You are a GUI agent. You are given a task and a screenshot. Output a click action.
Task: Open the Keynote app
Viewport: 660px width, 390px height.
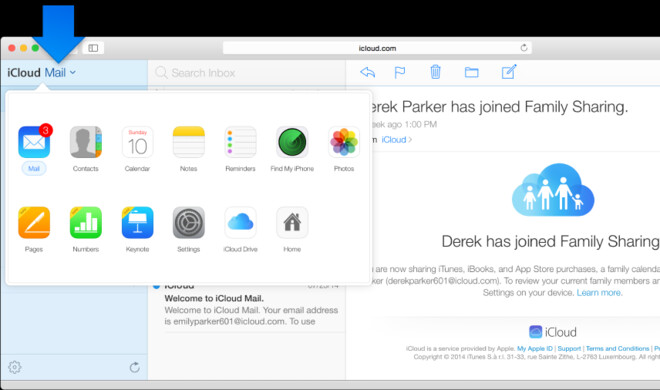tap(137, 223)
